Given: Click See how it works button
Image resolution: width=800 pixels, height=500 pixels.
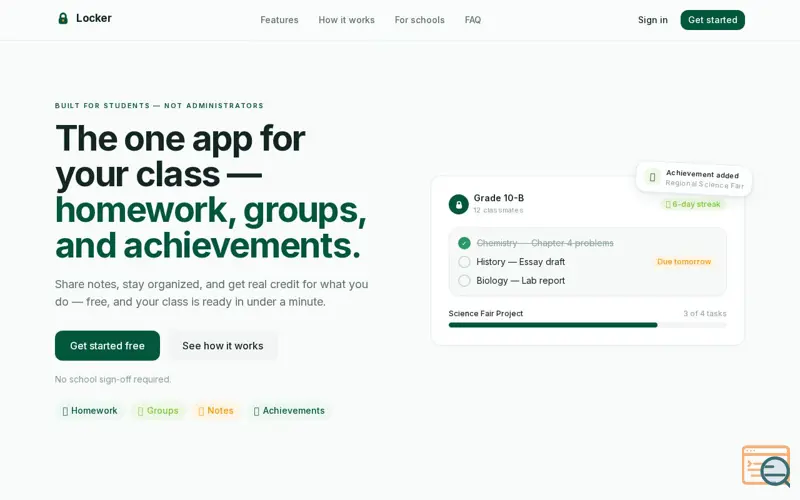Looking at the screenshot, I should (x=223, y=345).
